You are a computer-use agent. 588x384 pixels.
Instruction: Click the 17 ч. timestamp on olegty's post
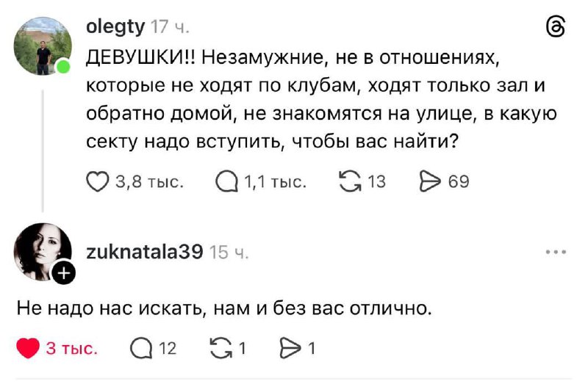[x=170, y=28]
